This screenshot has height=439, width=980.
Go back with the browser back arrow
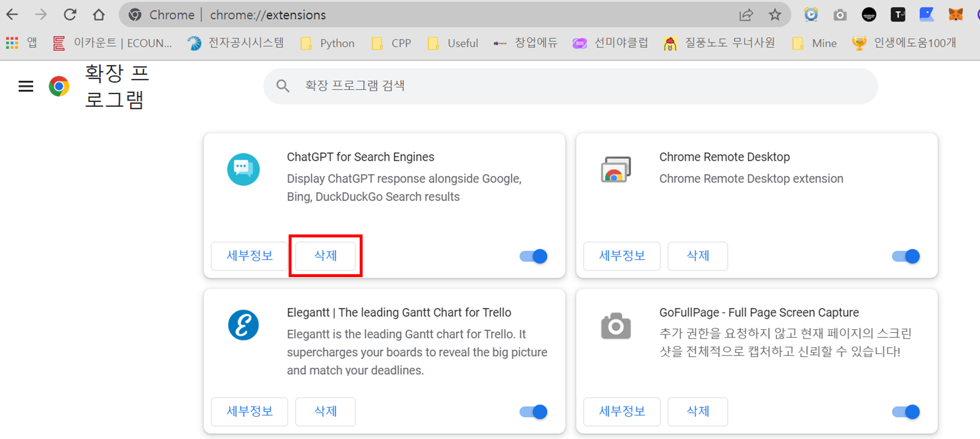pyautogui.click(x=12, y=15)
